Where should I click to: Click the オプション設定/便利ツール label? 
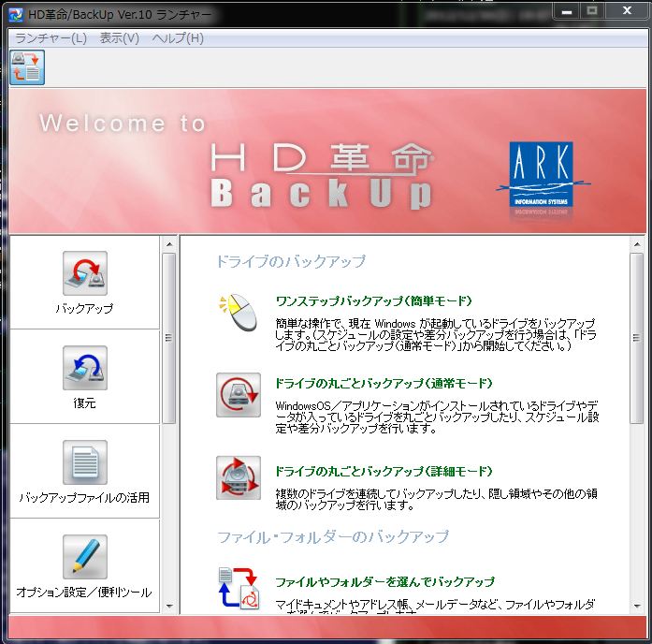point(84,592)
